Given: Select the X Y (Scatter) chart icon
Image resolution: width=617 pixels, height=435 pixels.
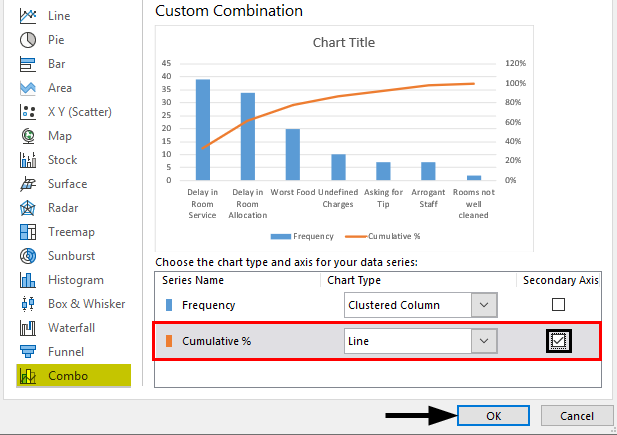Looking at the screenshot, I should pyautogui.click(x=28, y=112).
